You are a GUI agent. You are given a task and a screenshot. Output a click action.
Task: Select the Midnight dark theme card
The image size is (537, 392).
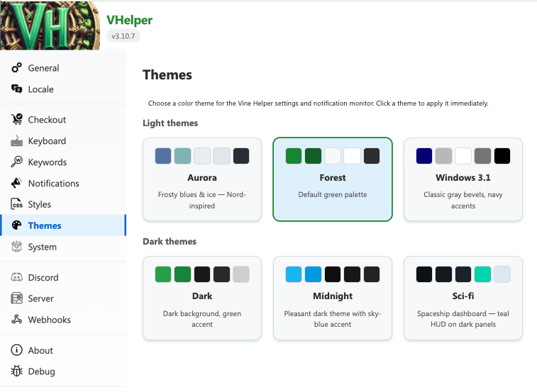click(x=332, y=298)
